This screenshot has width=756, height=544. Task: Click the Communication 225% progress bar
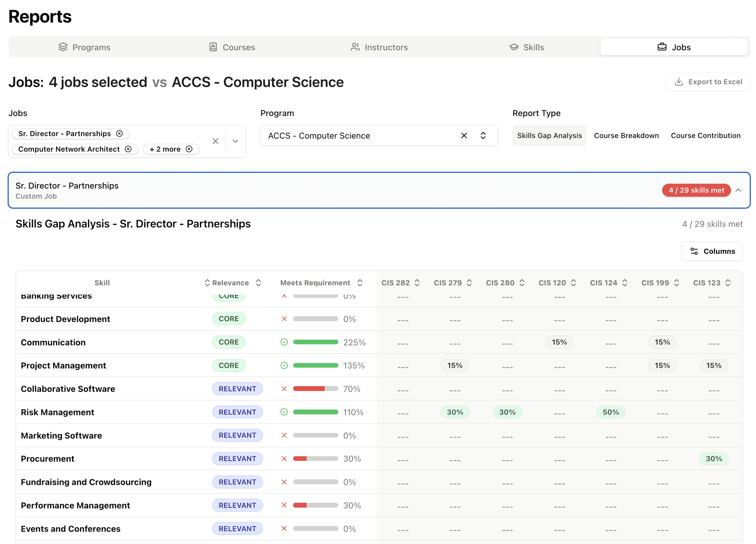click(315, 342)
